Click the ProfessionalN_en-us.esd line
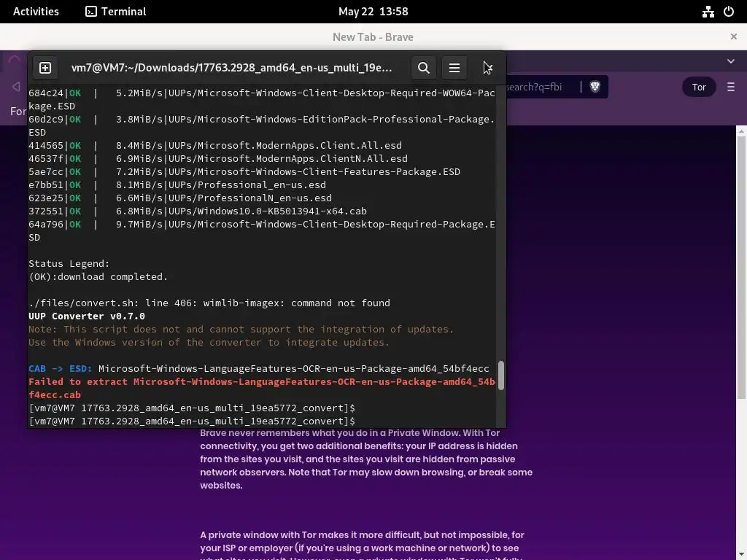 (180, 198)
